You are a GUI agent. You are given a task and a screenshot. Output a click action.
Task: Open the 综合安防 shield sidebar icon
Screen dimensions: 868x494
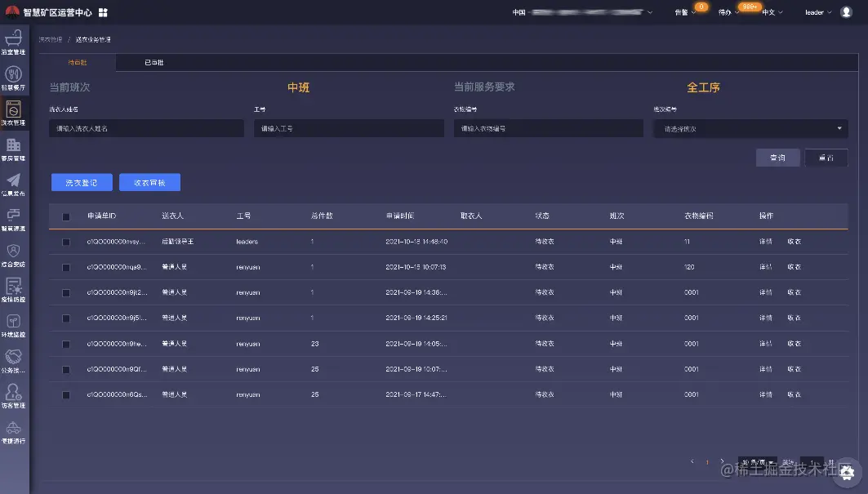point(13,251)
